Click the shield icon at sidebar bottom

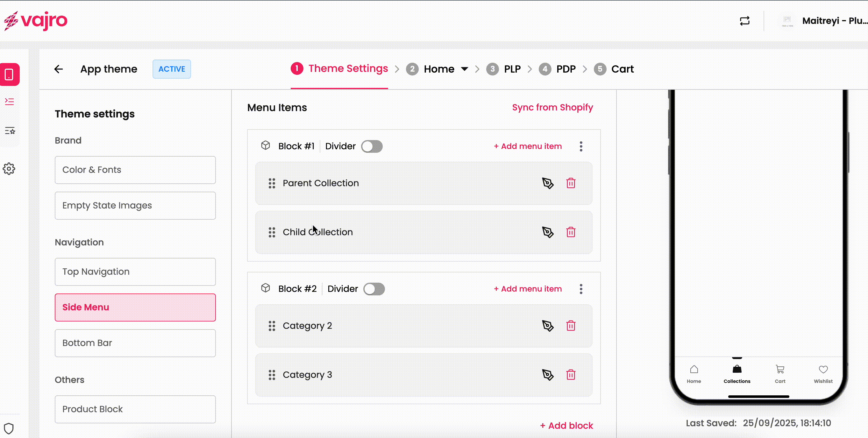pyautogui.click(x=9, y=428)
